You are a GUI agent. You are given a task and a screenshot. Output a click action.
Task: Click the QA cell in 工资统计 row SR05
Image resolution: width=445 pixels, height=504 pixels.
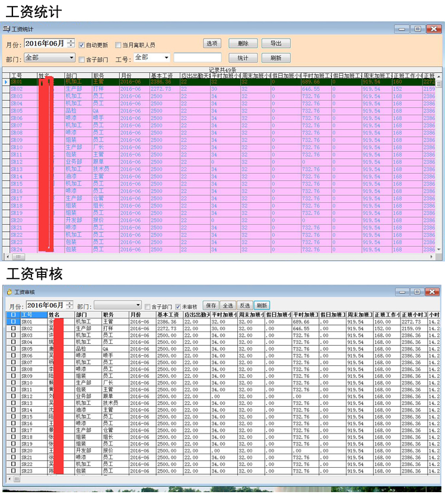[x=106, y=111]
